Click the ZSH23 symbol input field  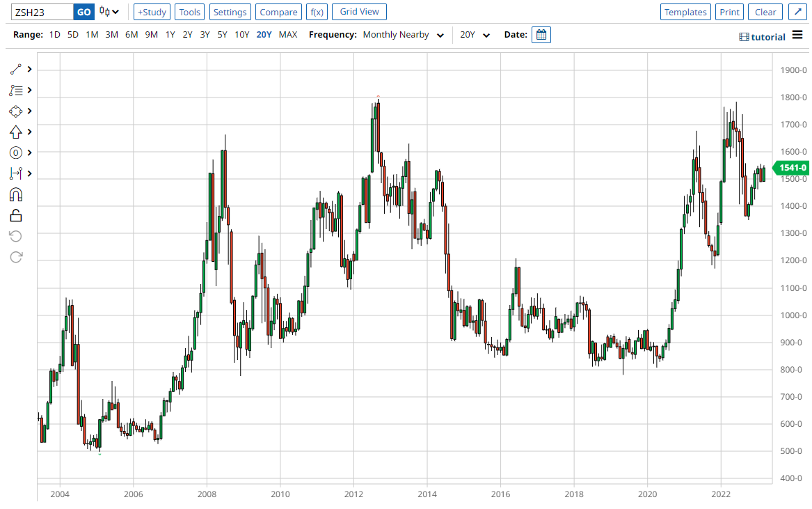coord(43,12)
